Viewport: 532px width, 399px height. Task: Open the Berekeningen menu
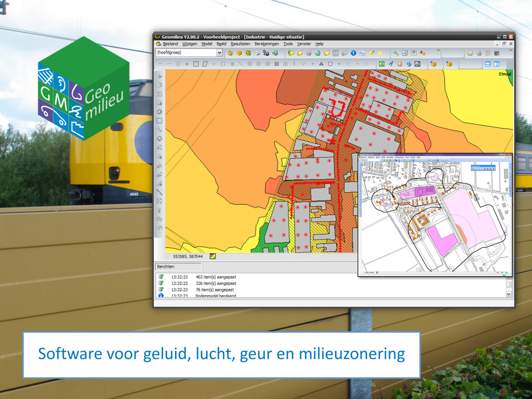(267, 44)
